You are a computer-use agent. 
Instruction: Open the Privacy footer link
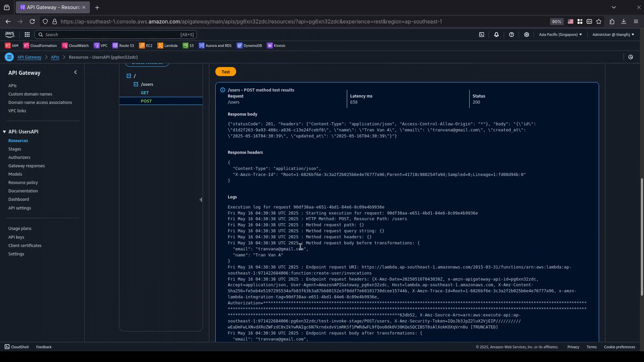573,347
